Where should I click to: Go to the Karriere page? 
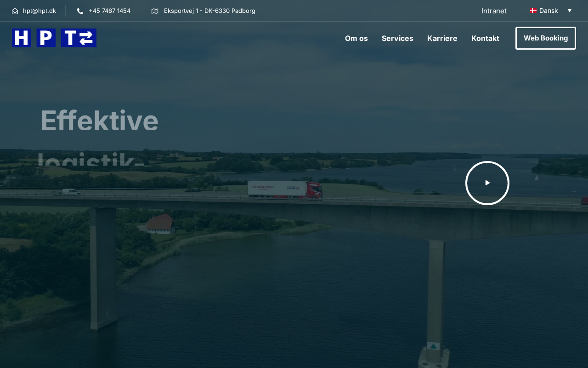coord(442,38)
